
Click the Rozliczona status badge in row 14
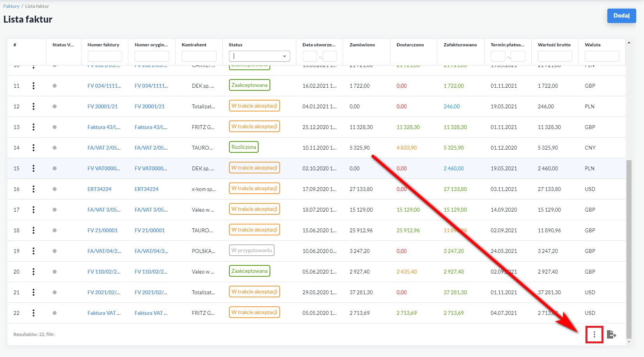244,147
